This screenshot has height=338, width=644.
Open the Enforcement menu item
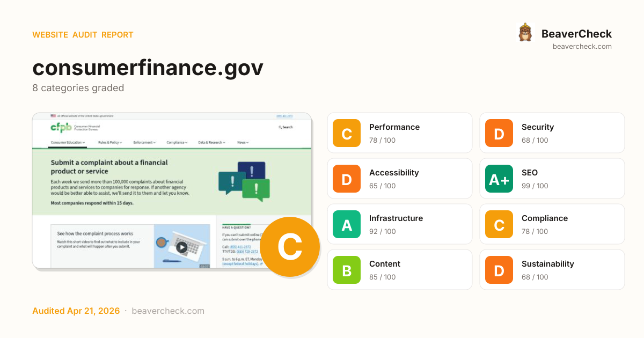point(144,143)
